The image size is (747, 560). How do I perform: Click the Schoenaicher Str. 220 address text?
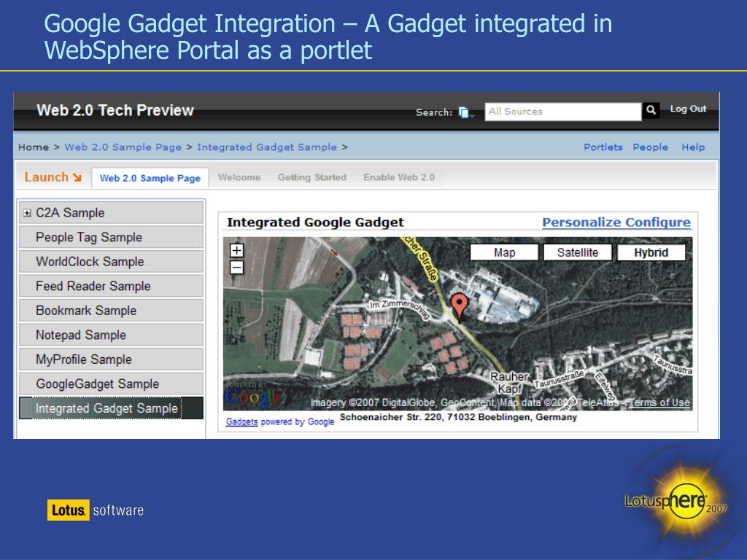458,417
